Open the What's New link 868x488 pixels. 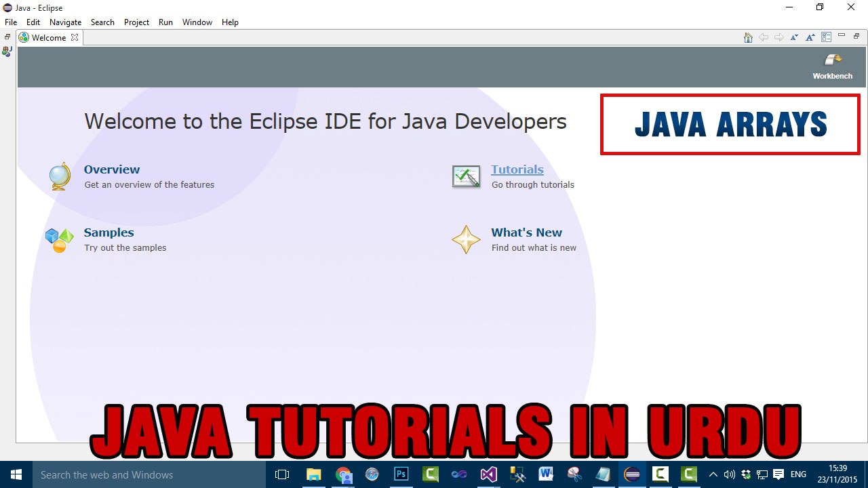coord(526,232)
